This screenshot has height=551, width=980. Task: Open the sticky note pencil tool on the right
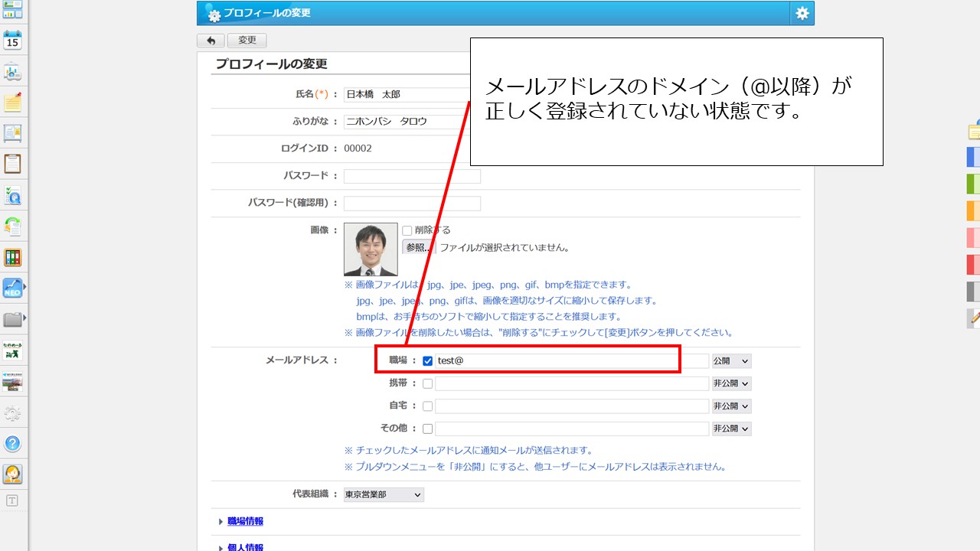click(x=972, y=318)
